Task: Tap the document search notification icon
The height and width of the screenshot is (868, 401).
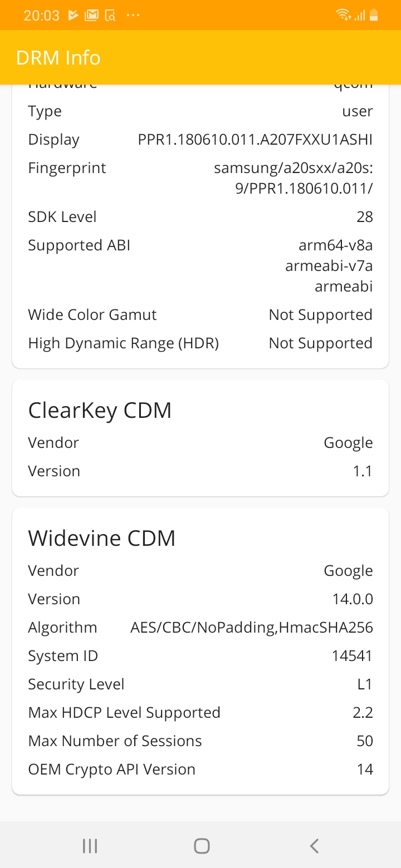Action: [110, 16]
